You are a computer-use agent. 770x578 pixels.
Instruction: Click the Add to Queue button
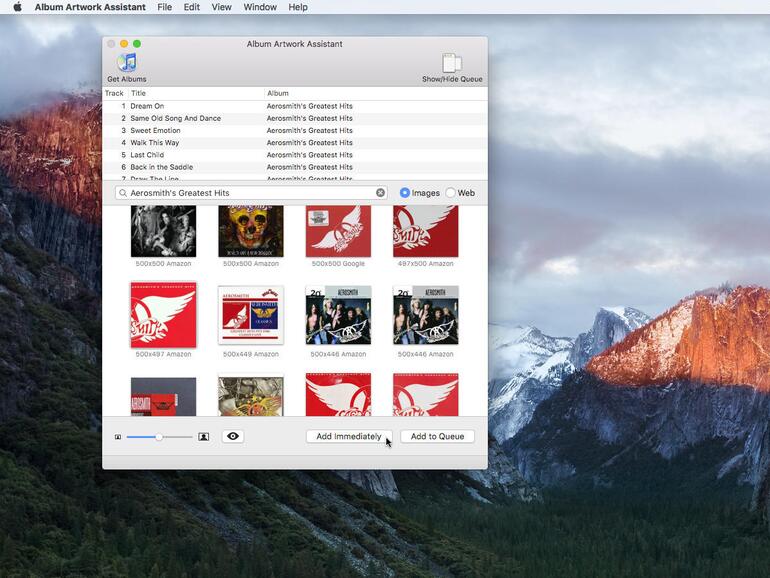click(437, 437)
